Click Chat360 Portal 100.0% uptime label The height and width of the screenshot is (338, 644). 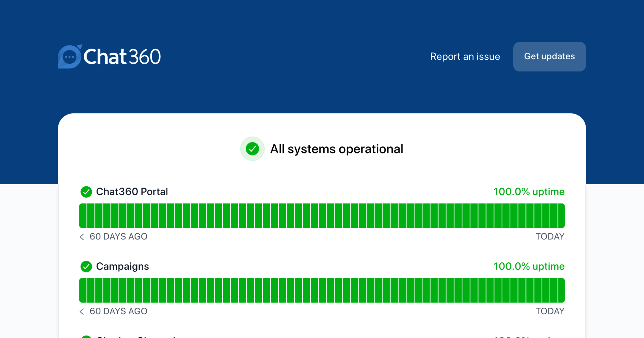[529, 192]
